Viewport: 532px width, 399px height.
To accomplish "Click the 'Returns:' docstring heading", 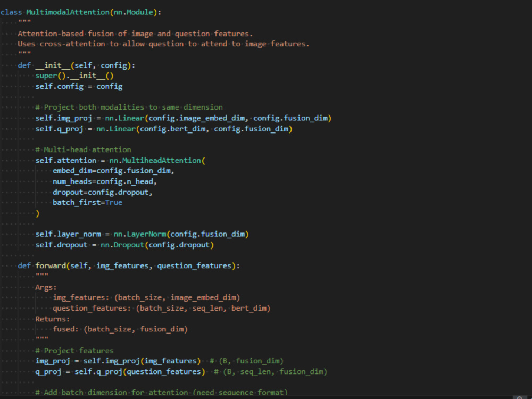I will [53, 319].
